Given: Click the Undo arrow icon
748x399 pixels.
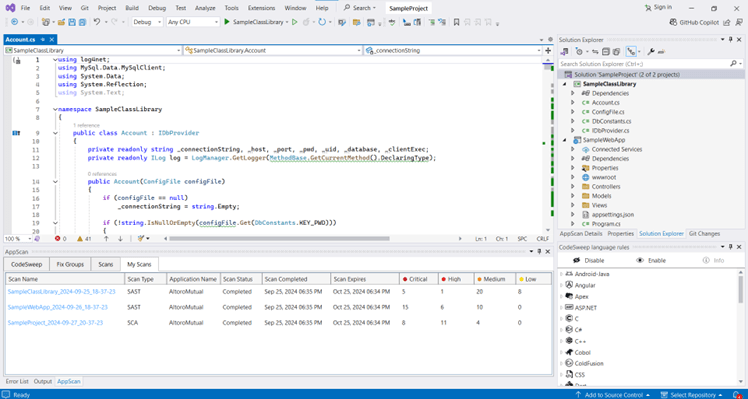Looking at the screenshot, I should coord(97,22).
